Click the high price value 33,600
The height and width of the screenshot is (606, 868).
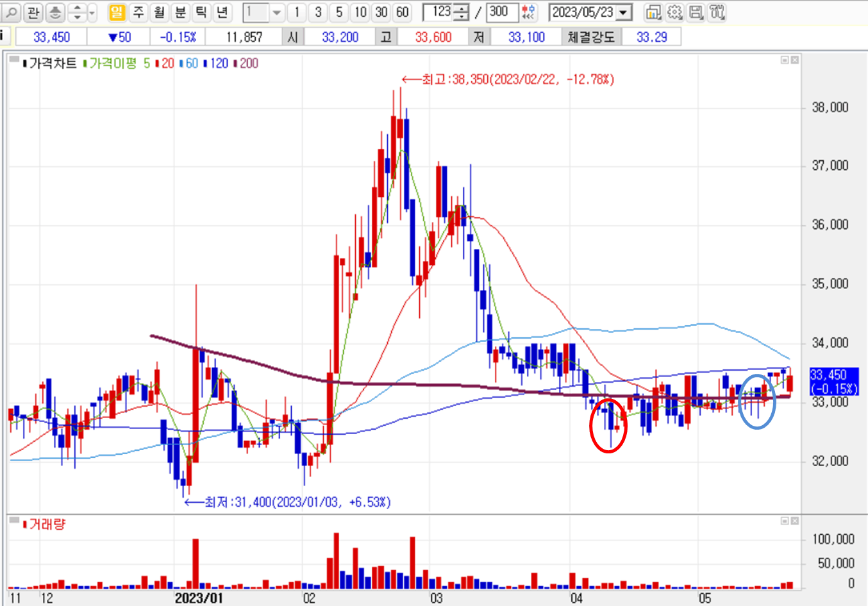(x=433, y=37)
